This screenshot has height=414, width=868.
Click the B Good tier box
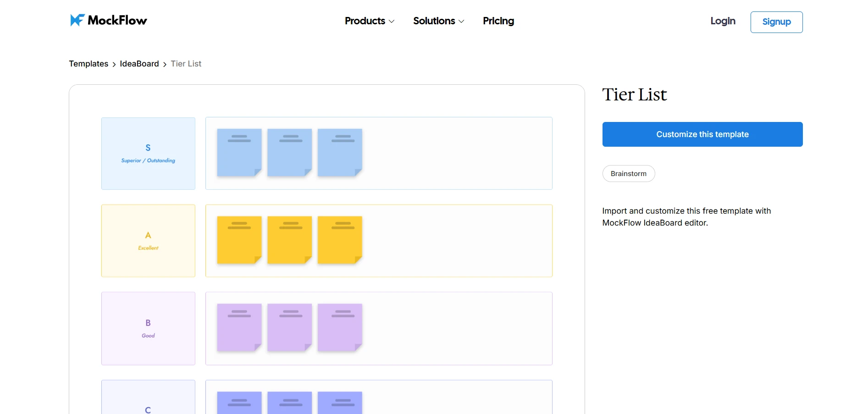tap(148, 328)
